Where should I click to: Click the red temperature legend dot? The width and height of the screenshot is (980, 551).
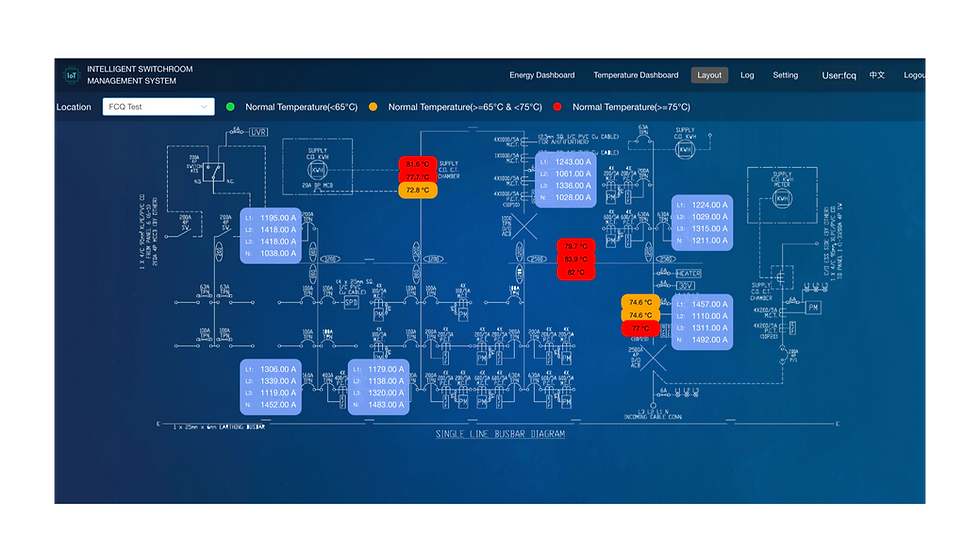[x=558, y=107]
